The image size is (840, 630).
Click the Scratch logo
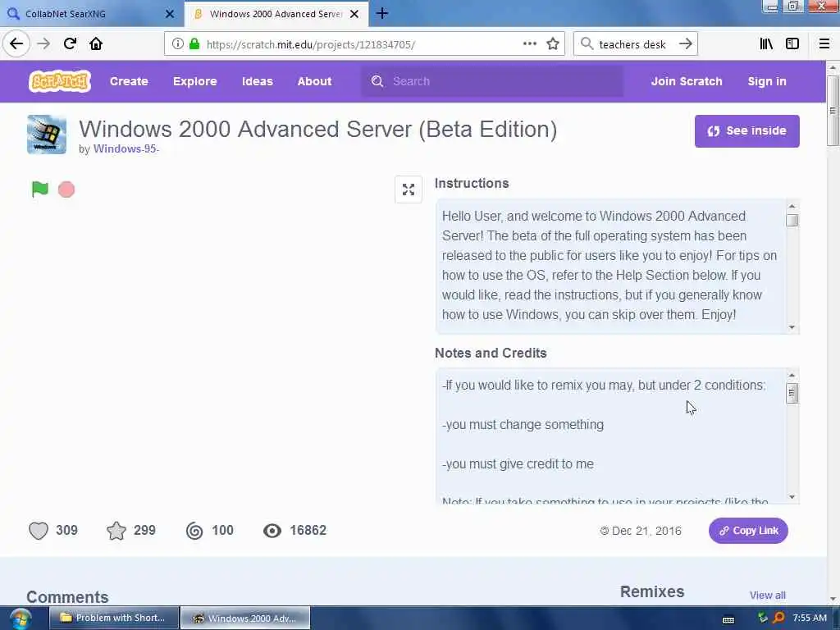[59, 81]
